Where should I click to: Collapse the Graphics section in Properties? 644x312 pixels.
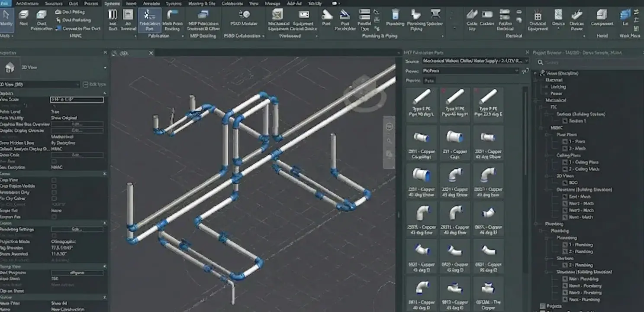pyautogui.click(x=104, y=93)
